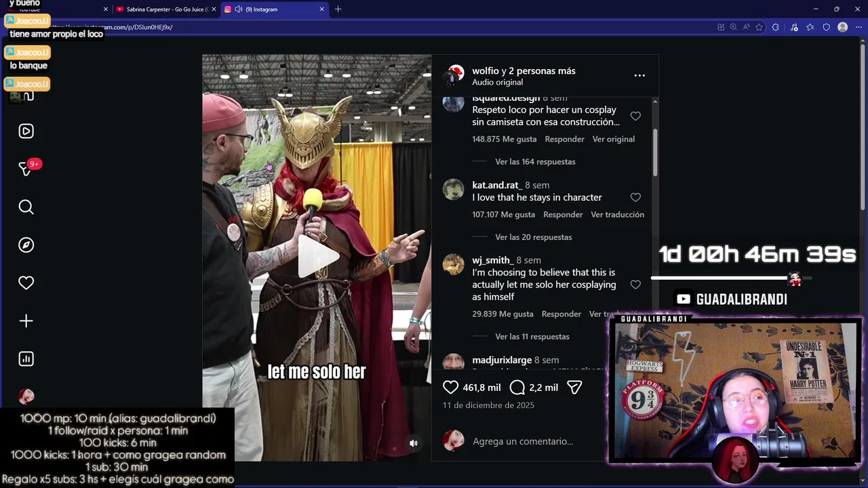This screenshot has height=488, width=868.
Task: Open the browser profile avatar
Action: tap(842, 27)
